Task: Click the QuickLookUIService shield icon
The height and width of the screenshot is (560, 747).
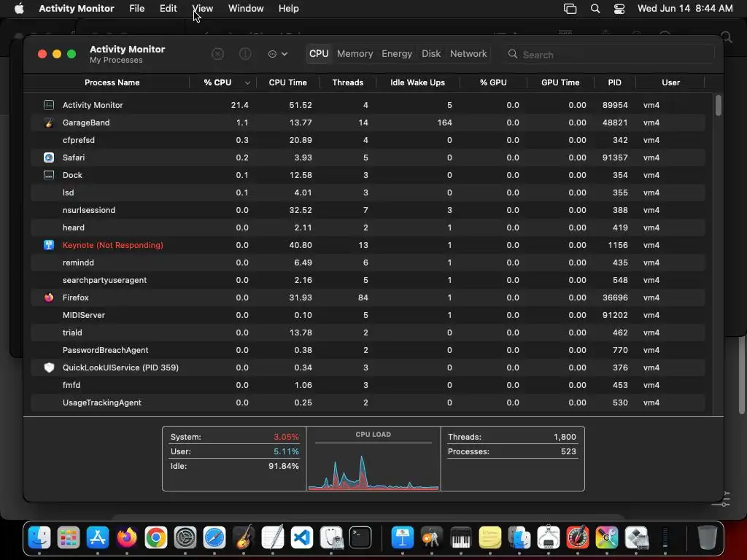Action: [49, 367]
